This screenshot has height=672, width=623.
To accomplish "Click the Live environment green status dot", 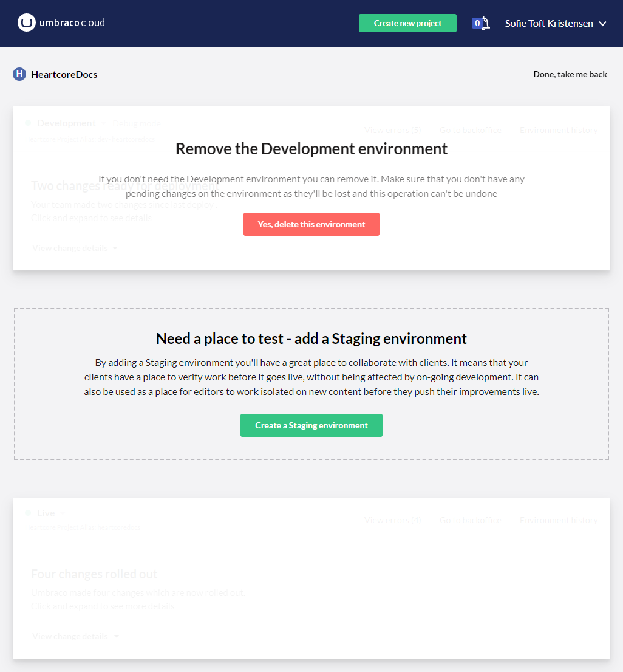I will [x=28, y=513].
